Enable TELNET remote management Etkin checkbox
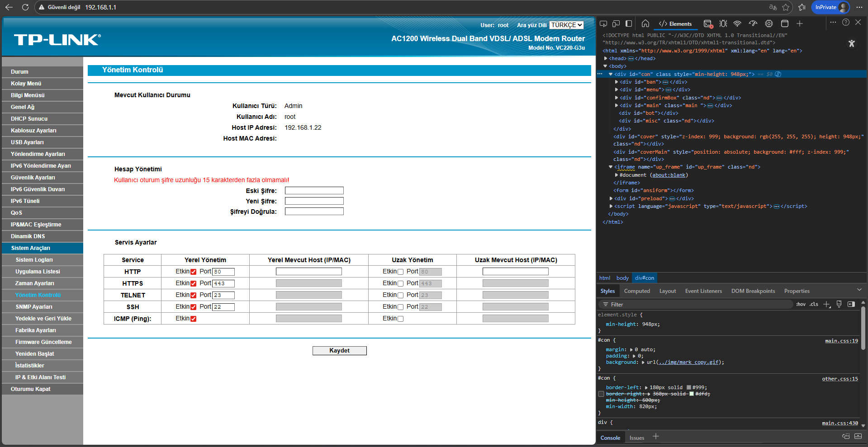Screen dimensions: 868x447 click(x=400, y=296)
